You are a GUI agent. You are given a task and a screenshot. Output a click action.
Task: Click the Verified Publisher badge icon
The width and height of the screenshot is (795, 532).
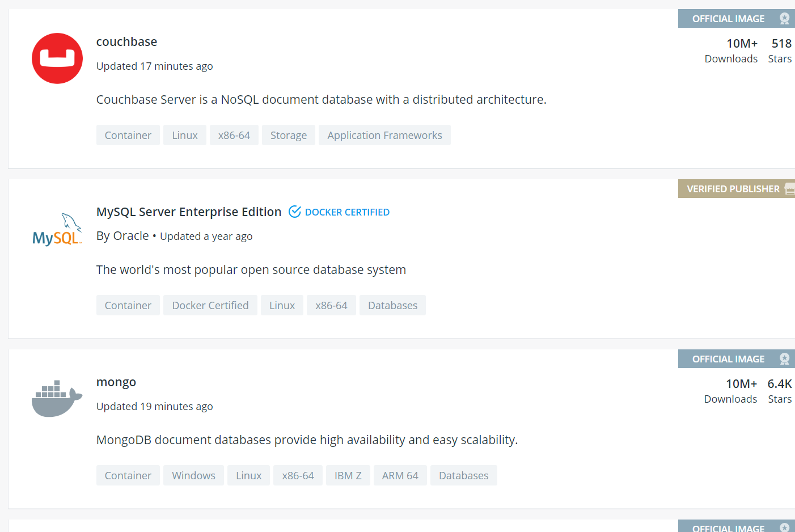[x=790, y=189]
